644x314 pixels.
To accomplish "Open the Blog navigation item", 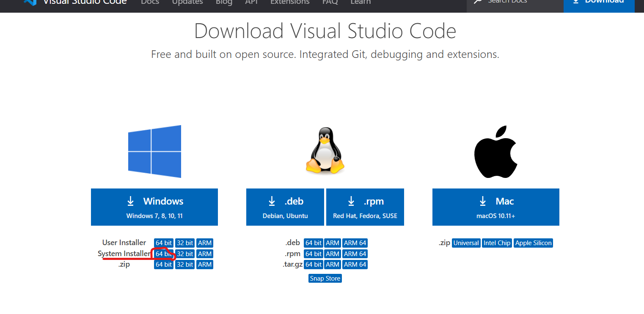I will coord(224,2).
